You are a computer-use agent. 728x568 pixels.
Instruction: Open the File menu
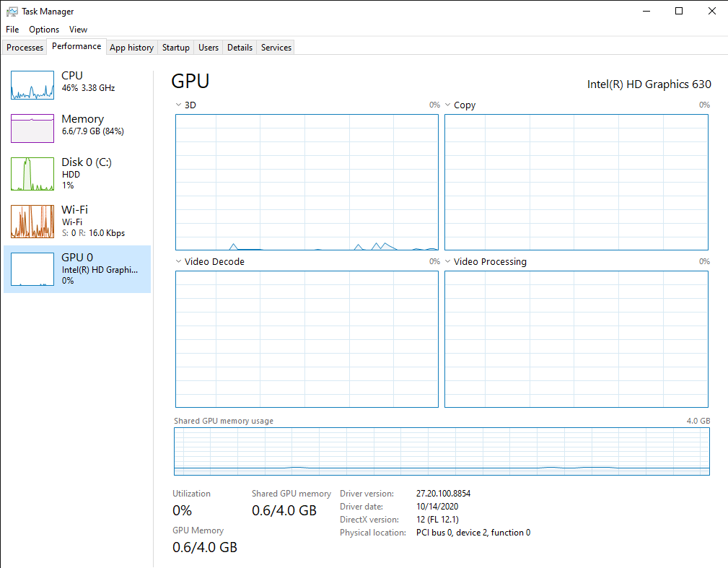tap(12, 30)
